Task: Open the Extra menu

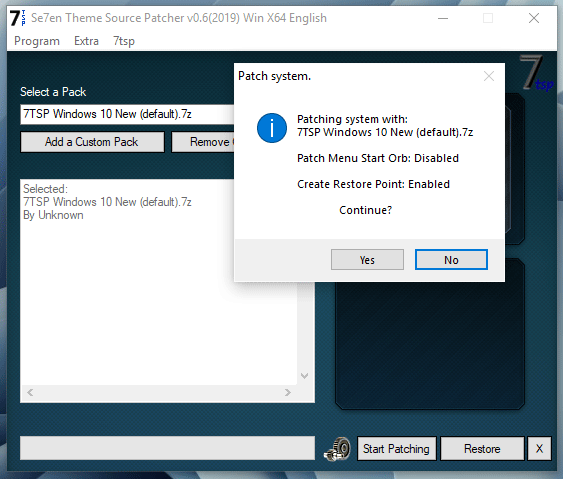Action: 86,41
